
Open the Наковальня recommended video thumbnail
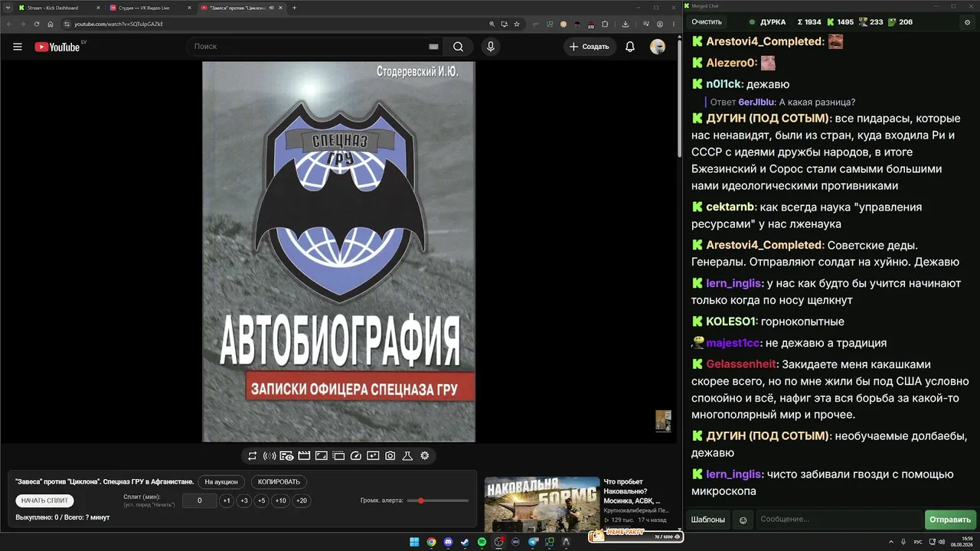542,504
